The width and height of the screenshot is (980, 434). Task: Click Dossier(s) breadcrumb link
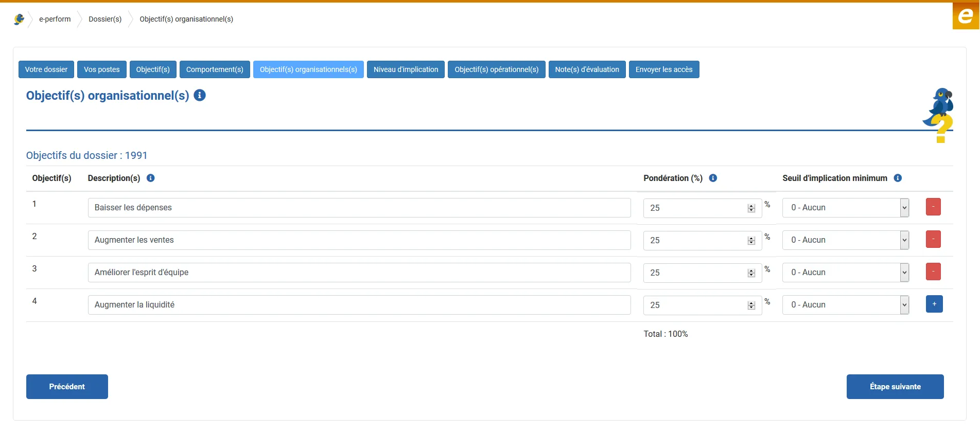[x=105, y=19]
